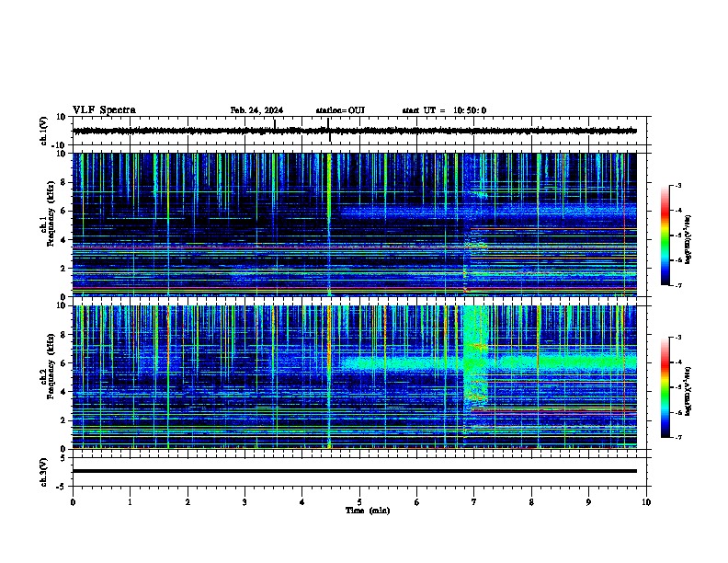
Task: Click the time axis tick labeled 0
Action: 73,502
